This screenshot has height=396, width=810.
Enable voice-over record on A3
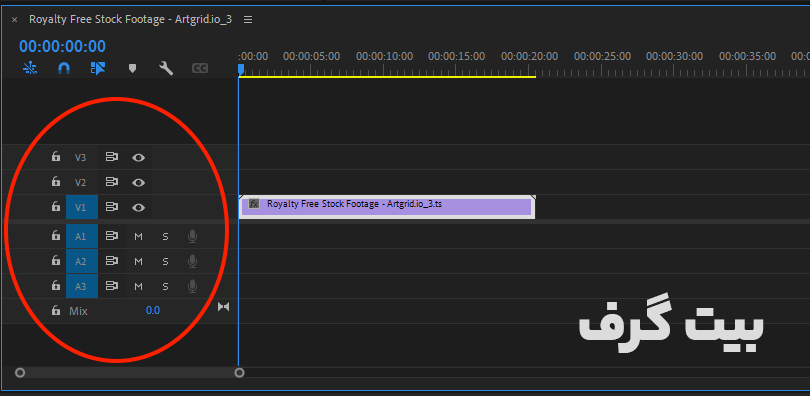tap(192, 286)
